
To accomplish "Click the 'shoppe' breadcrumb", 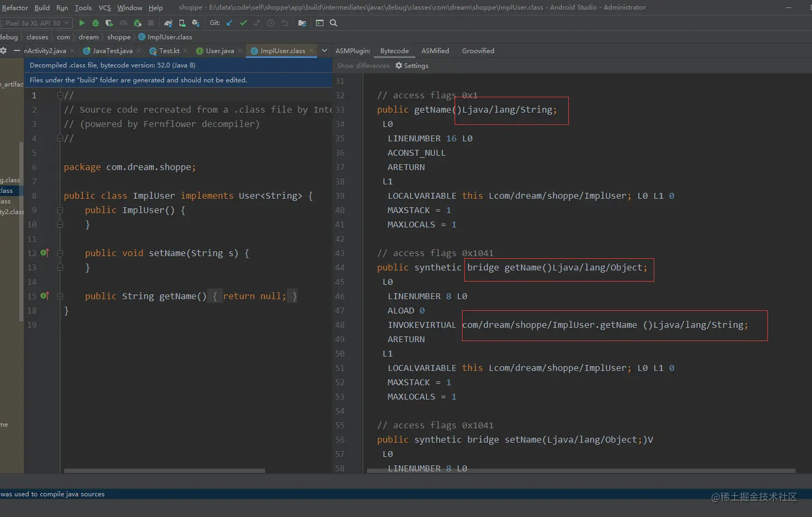I will pyautogui.click(x=119, y=37).
